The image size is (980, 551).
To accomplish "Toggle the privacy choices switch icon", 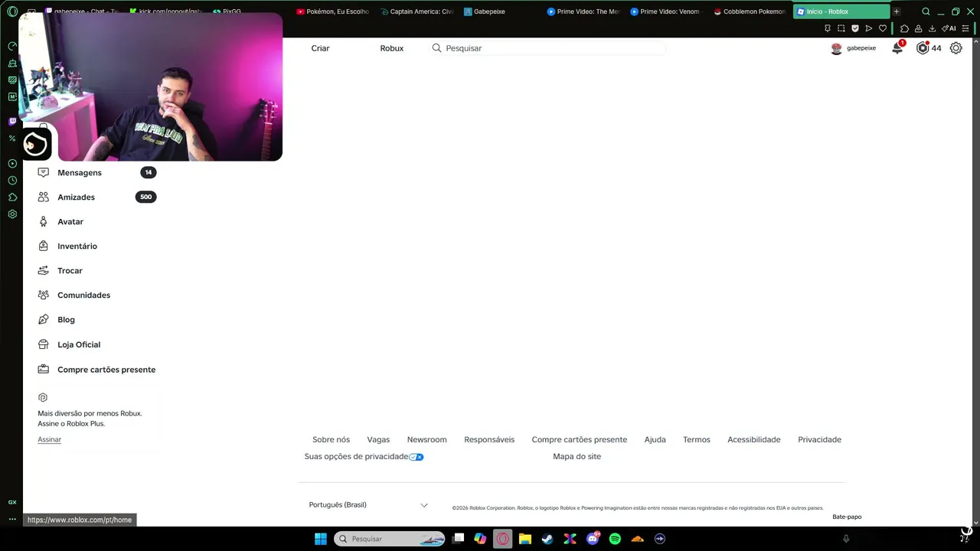I will [416, 457].
